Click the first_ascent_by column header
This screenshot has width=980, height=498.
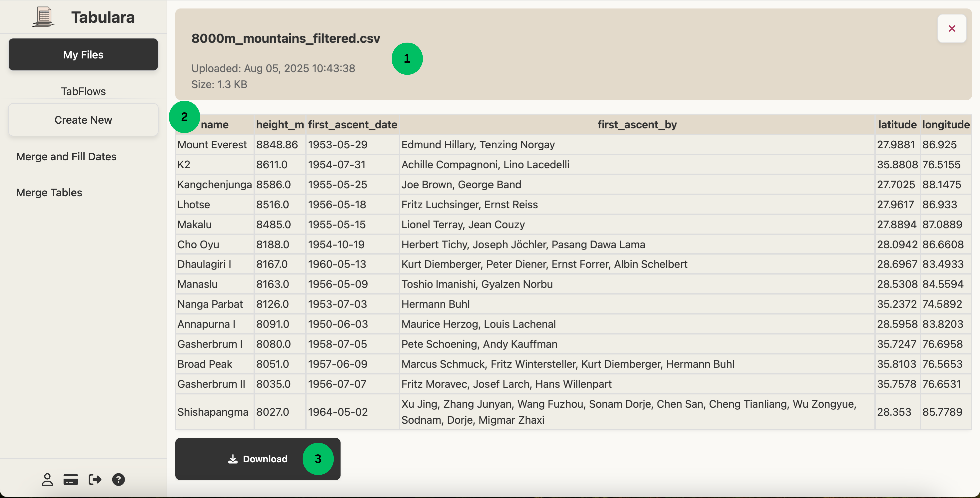[637, 124]
